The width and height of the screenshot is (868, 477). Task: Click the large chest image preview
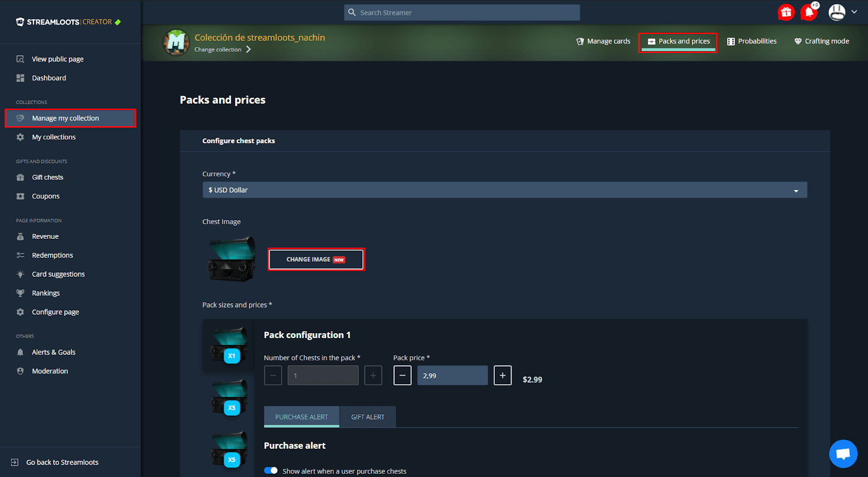pyautogui.click(x=231, y=258)
